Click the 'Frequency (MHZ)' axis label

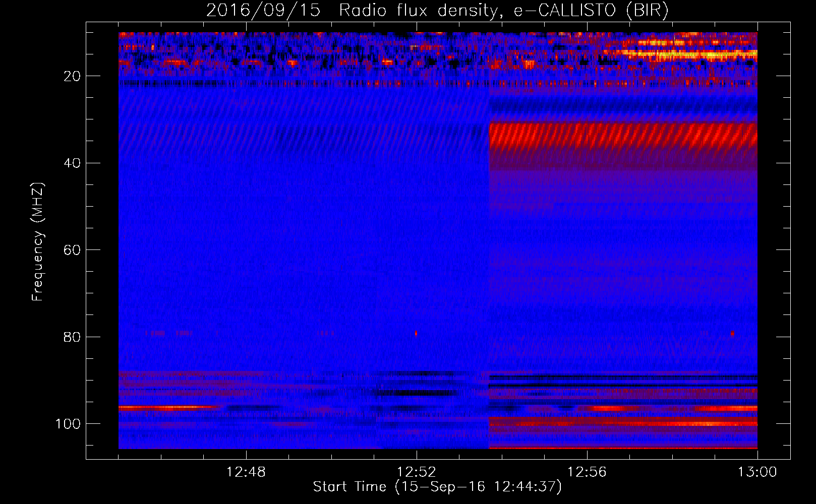[x=38, y=242]
